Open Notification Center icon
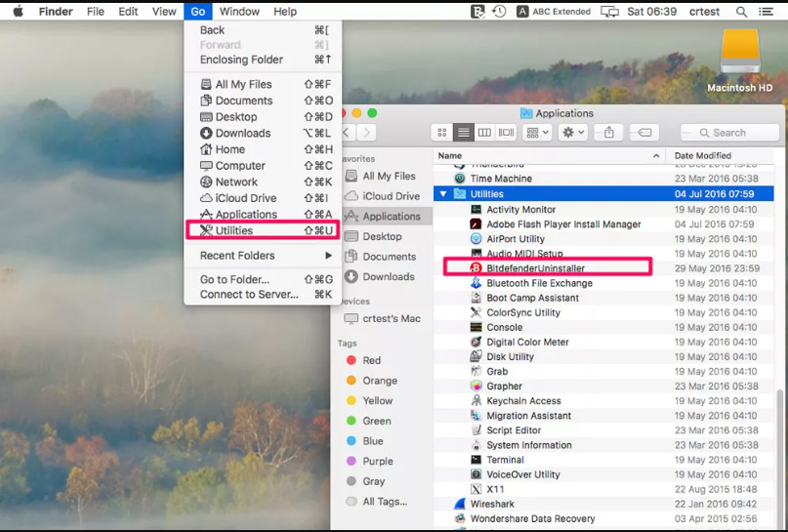The height and width of the screenshot is (532, 788). tap(766, 11)
